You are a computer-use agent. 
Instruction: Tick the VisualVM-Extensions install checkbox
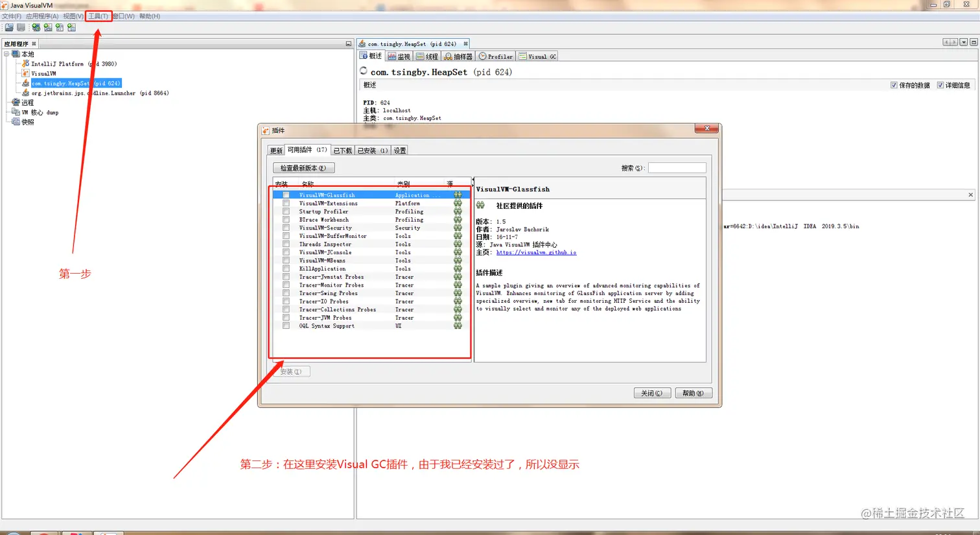286,203
